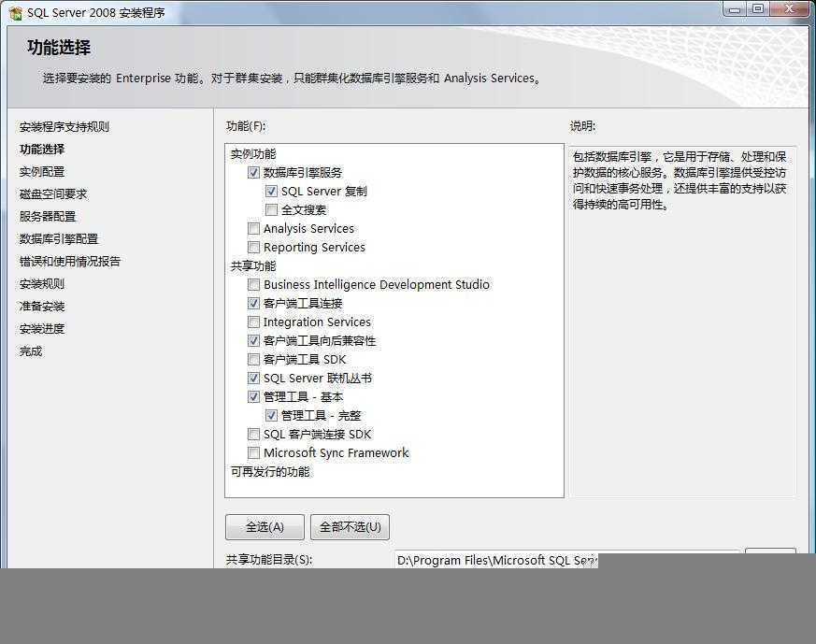Click the shared feature directory path field
816x644 pixels.
coord(495,560)
